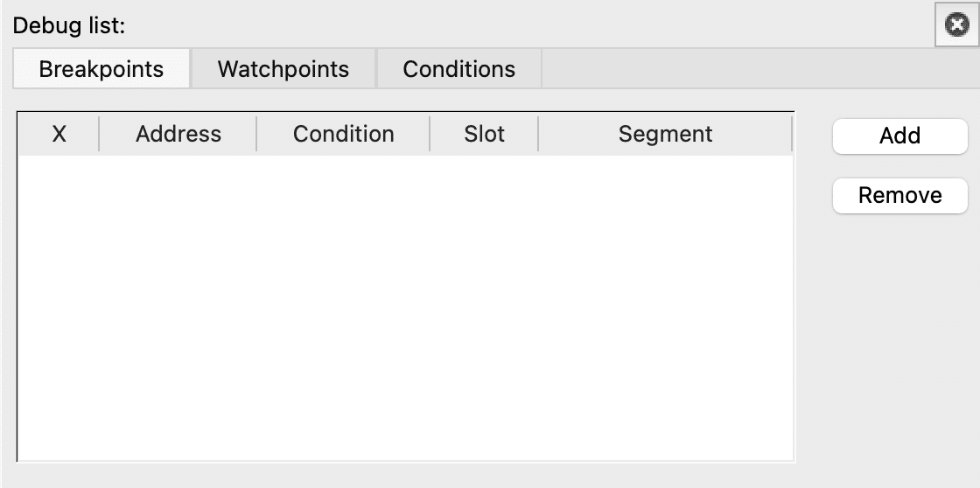This screenshot has height=488, width=980.
Task: Open the Watchpoints tab
Action: point(283,69)
